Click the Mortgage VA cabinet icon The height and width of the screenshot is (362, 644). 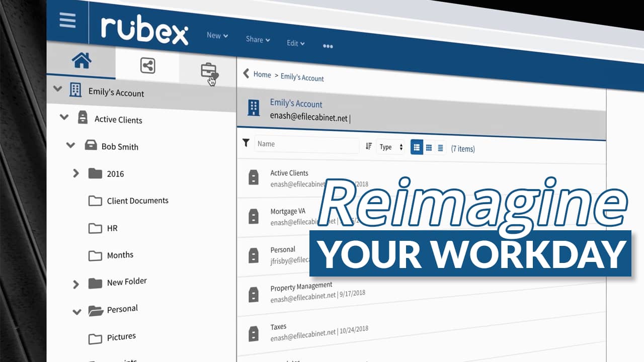click(x=254, y=216)
